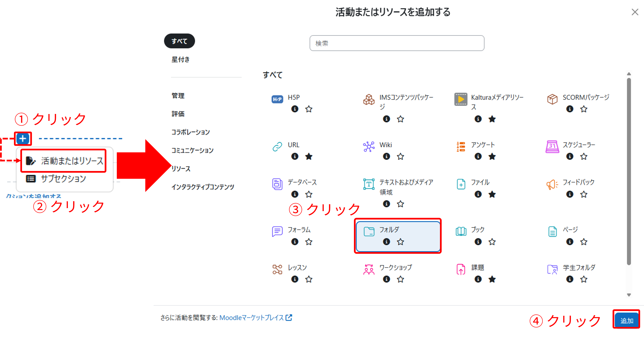
Task: Pick the SCORM package icon
Action: click(552, 99)
